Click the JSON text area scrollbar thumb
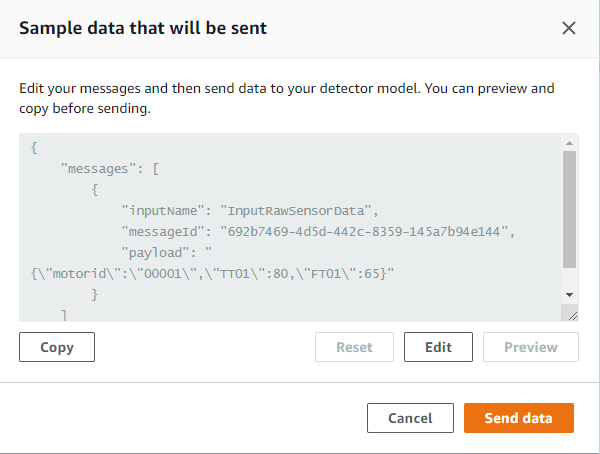Screen dimensions: 600x454 570,210
